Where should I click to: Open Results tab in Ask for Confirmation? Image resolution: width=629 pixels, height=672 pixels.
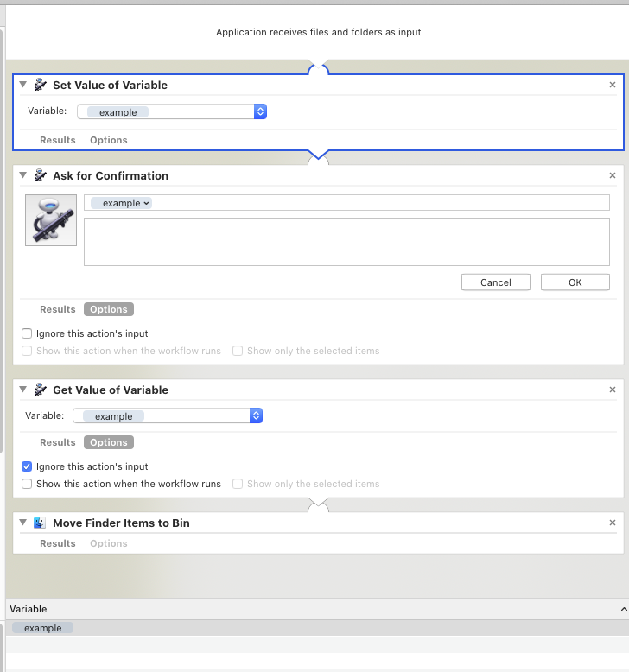(x=57, y=309)
